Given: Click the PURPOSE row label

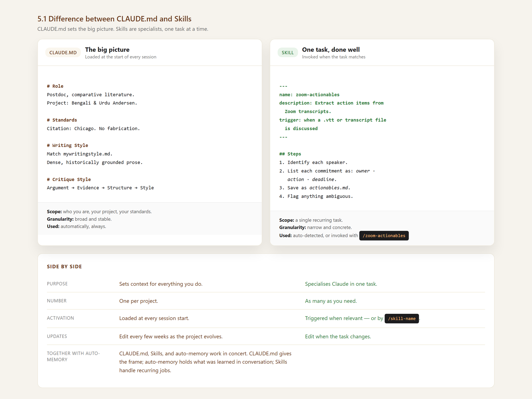Looking at the screenshot, I should click(x=57, y=284).
